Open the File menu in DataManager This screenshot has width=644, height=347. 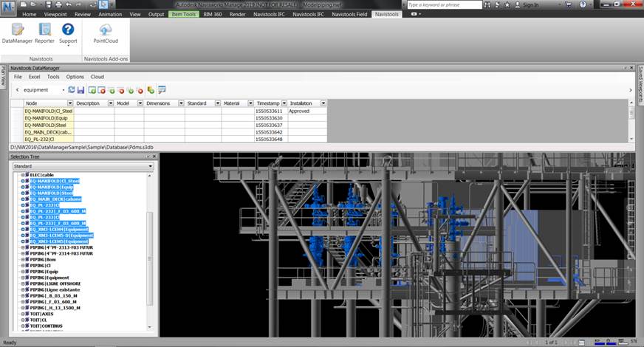pos(18,77)
